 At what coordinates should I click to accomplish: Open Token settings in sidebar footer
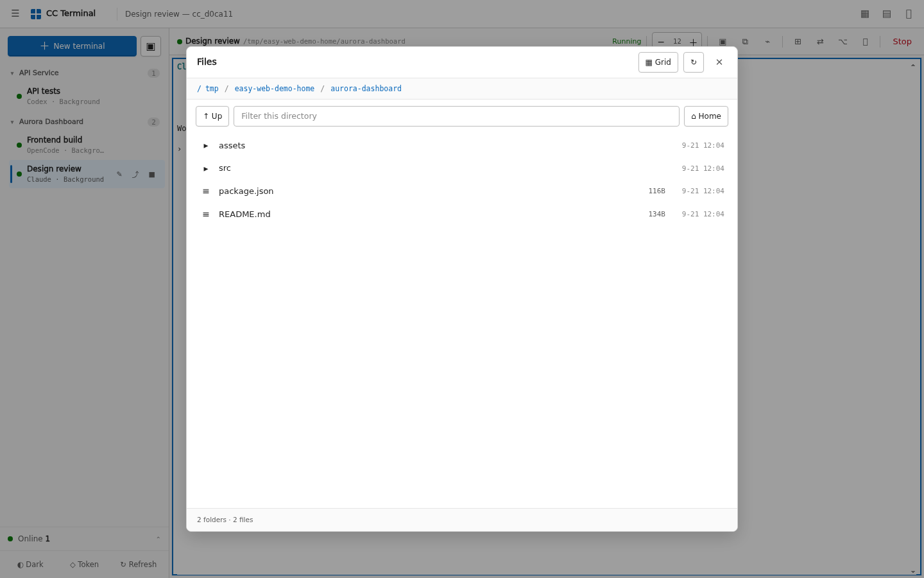(x=84, y=565)
